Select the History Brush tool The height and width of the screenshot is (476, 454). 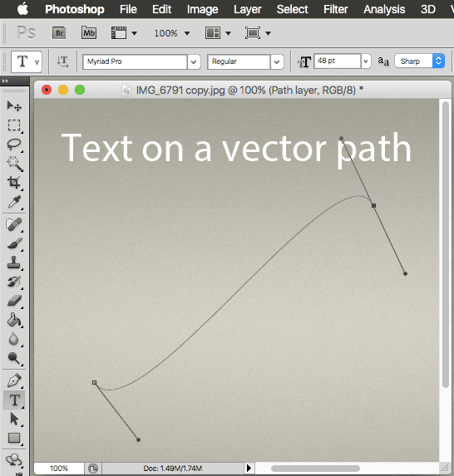pos(14,282)
